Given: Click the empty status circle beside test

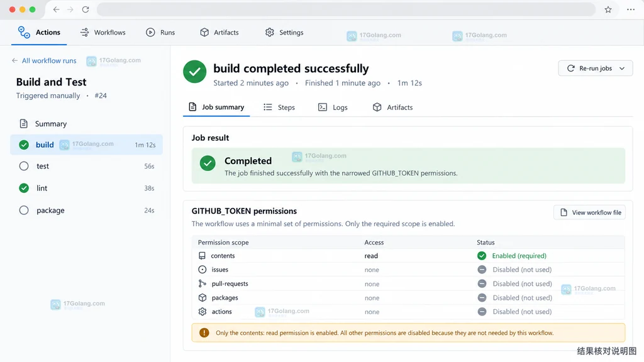Looking at the screenshot, I should (x=24, y=166).
